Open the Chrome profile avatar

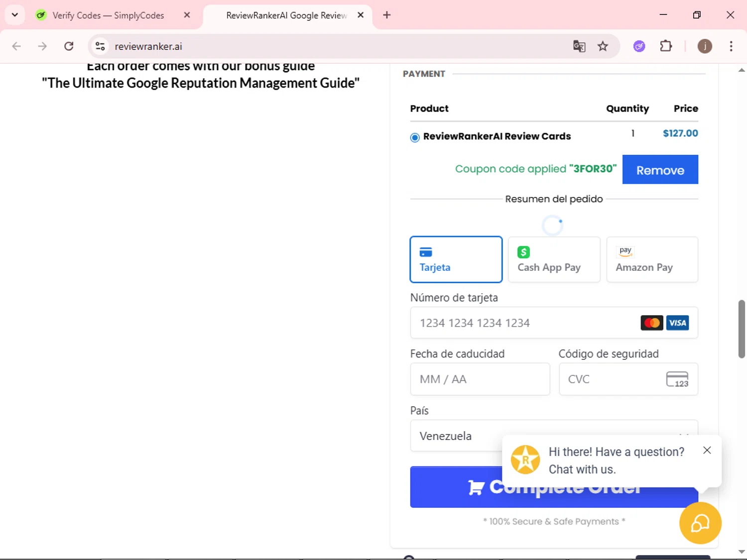pos(705,46)
